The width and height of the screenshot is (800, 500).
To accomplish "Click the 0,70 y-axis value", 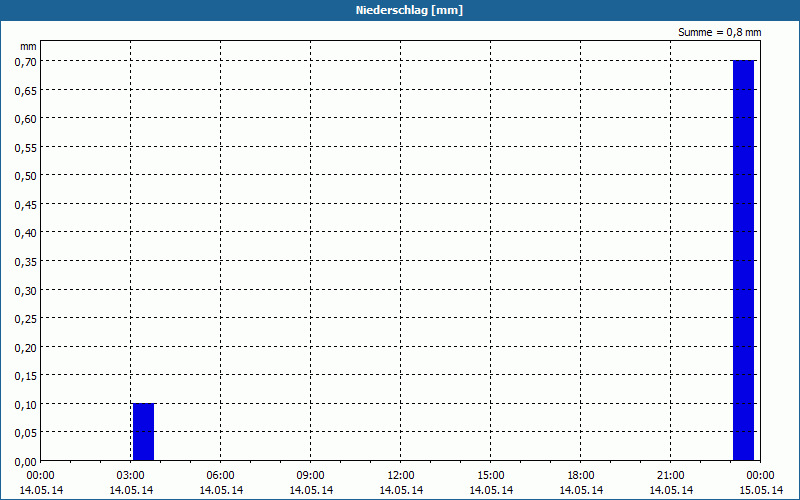I will [x=26, y=62].
